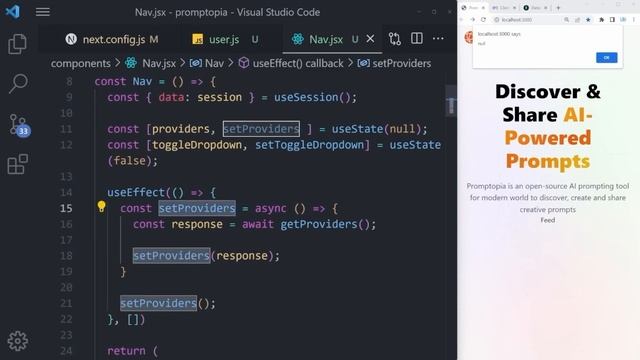Click the components breadcrumb
640x360 pixels.
pos(80,63)
